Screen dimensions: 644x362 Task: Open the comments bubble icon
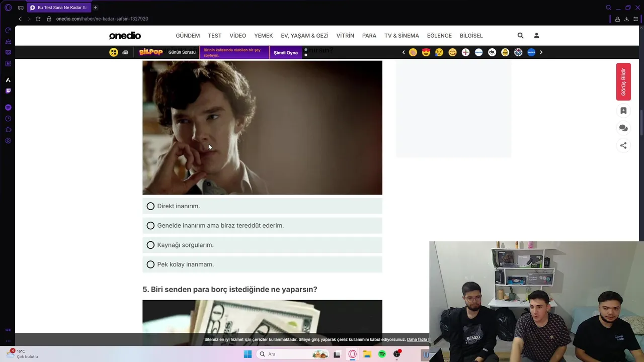[623, 128]
